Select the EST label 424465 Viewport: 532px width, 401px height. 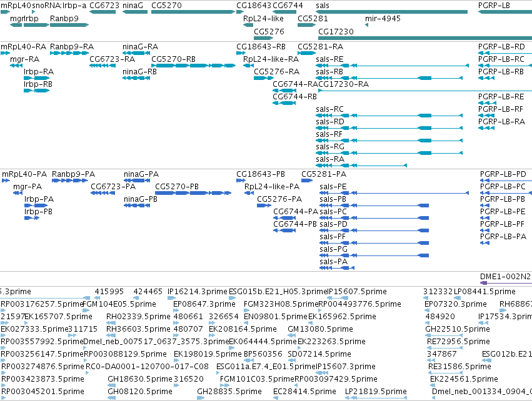pyautogui.click(x=148, y=292)
